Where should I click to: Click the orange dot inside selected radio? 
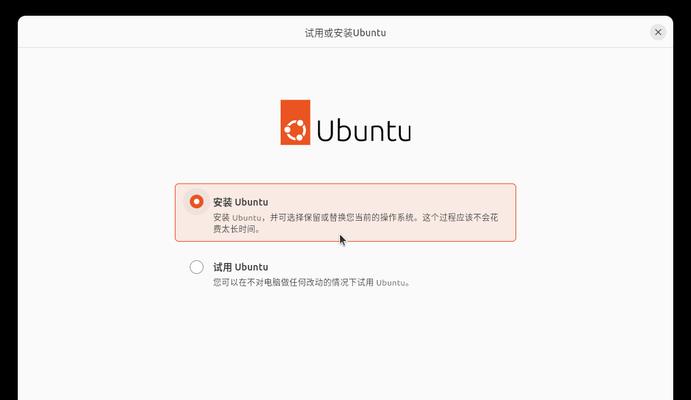(197, 202)
